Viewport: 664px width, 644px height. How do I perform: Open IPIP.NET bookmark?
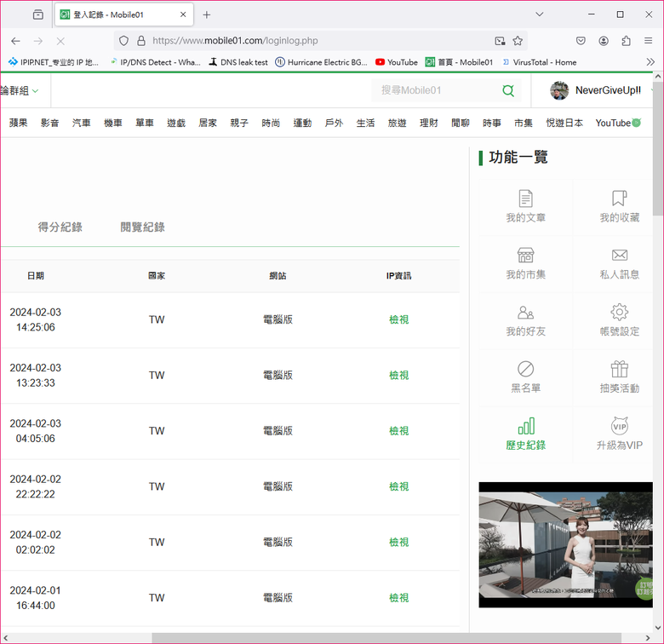tap(54, 62)
